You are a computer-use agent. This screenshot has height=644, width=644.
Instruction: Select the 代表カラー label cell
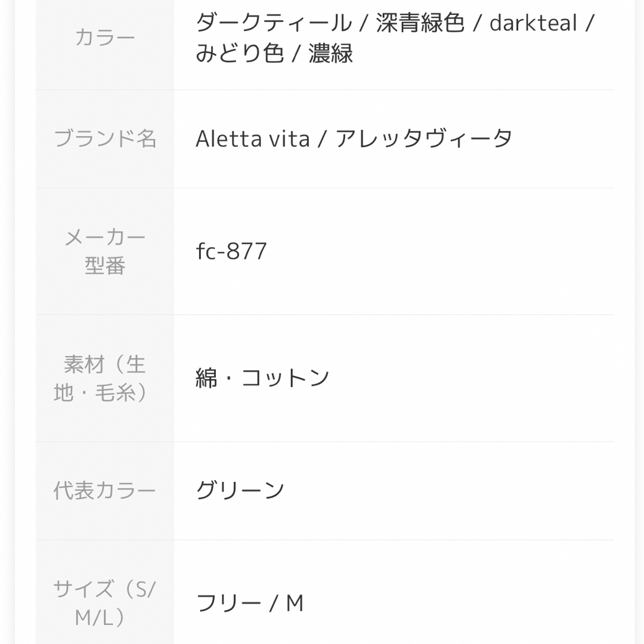(105, 491)
